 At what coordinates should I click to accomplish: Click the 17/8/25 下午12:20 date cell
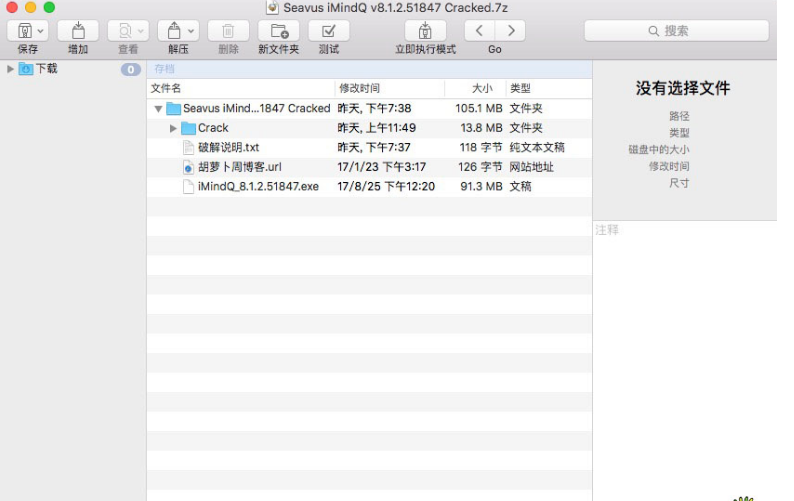[386, 186]
